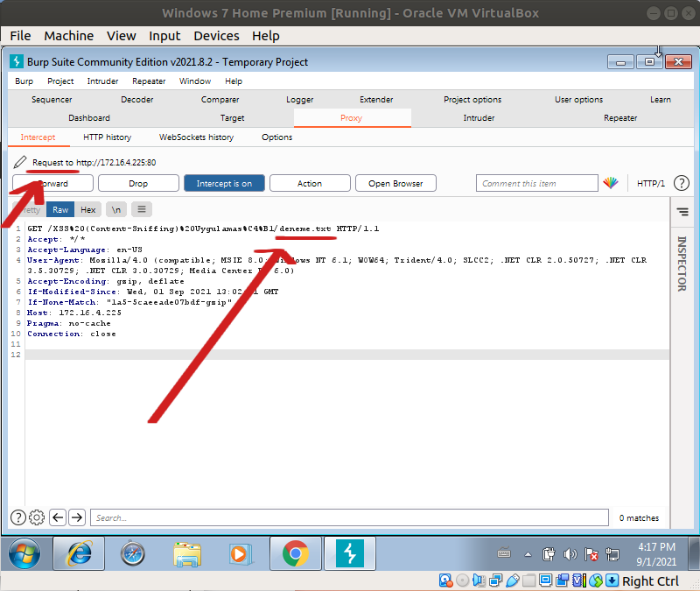This screenshot has height=591, width=700.
Task: Open the Intercept help question mark icon
Action: point(682,183)
